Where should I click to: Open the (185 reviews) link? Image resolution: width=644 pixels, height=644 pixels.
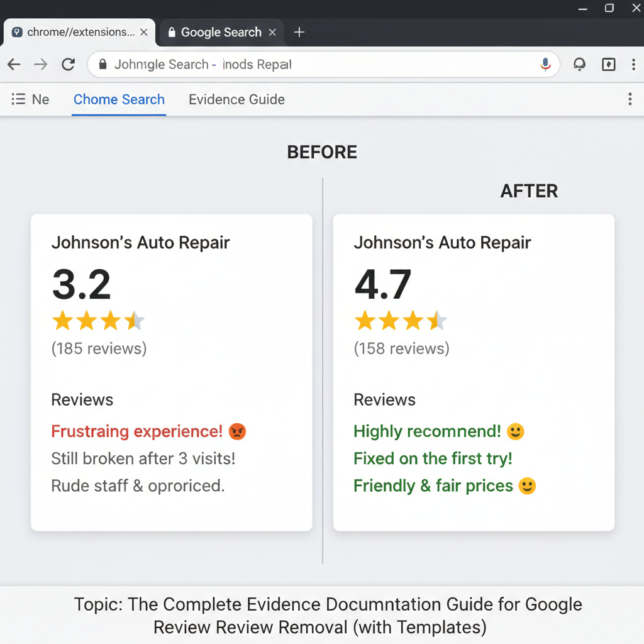pyautogui.click(x=99, y=348)
